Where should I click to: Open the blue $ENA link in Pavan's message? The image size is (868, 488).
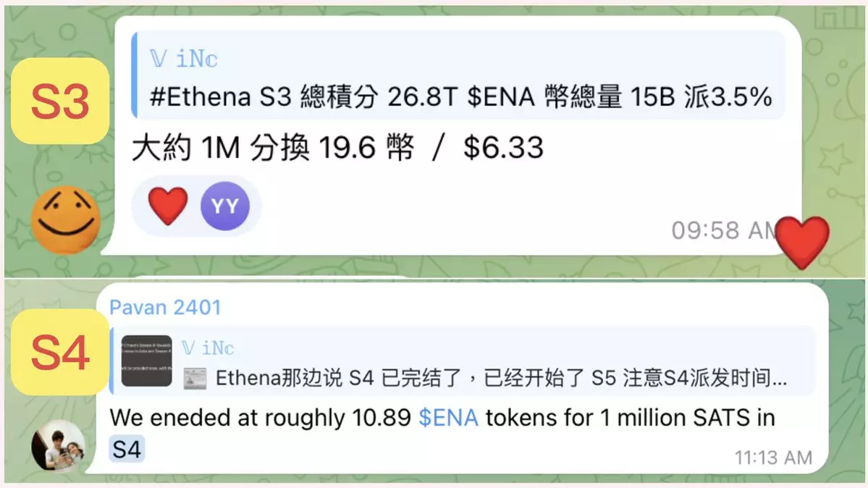click(x=448, y=418)
